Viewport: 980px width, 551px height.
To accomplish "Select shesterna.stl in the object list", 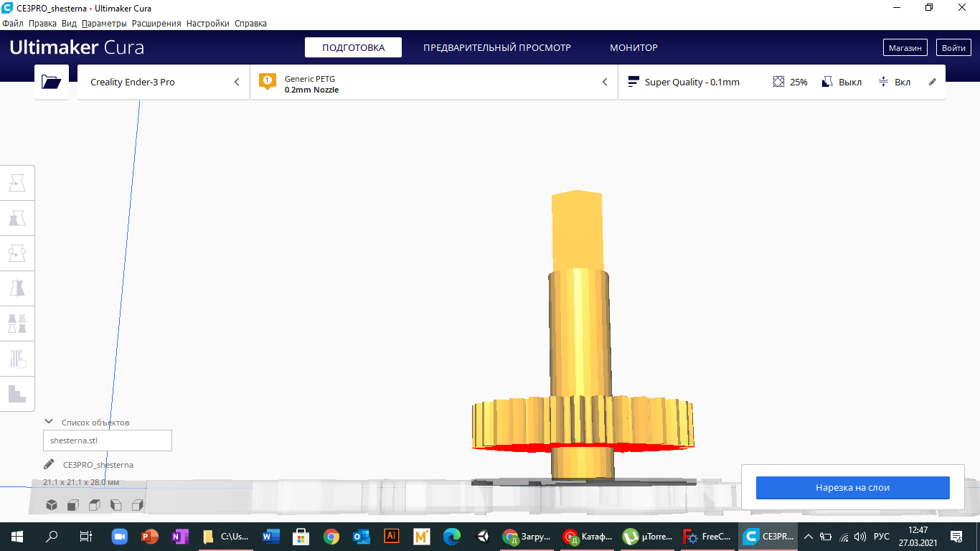I will pyautogui.click(x=108, y=441).
